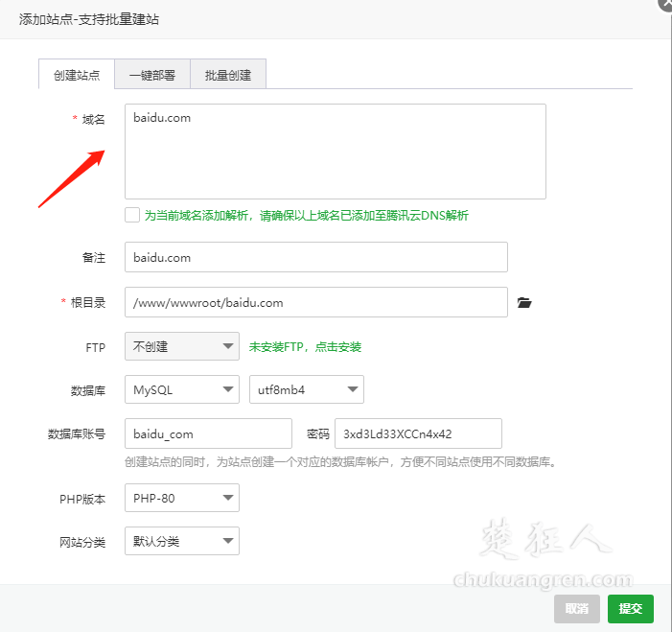
Task: Click the folder icon beside root directory
Action: [523, 303]
